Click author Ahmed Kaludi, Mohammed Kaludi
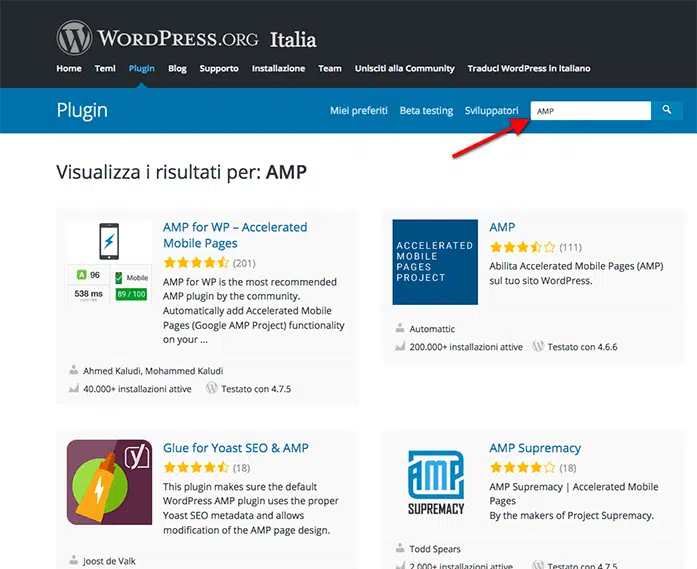697x569 pixels. 153,371
